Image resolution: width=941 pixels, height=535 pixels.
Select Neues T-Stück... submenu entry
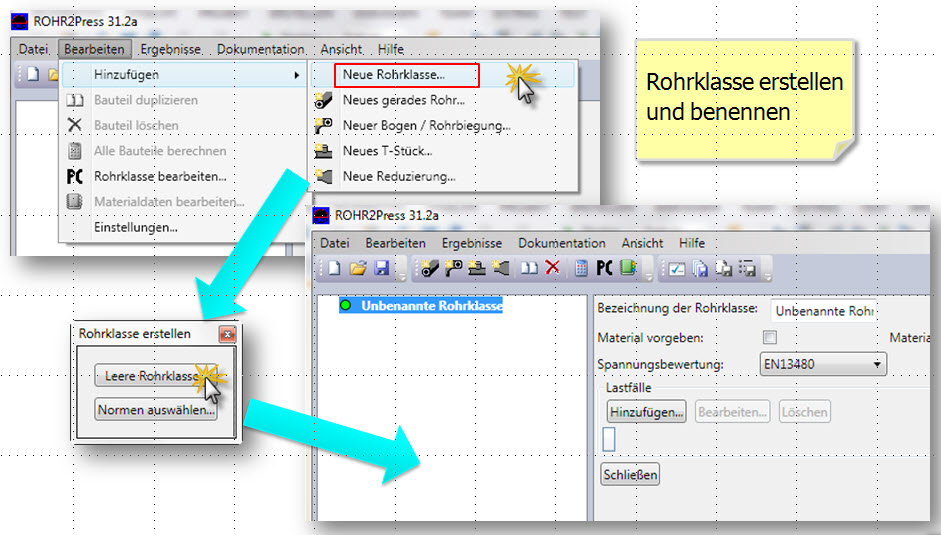coord(444,151)
